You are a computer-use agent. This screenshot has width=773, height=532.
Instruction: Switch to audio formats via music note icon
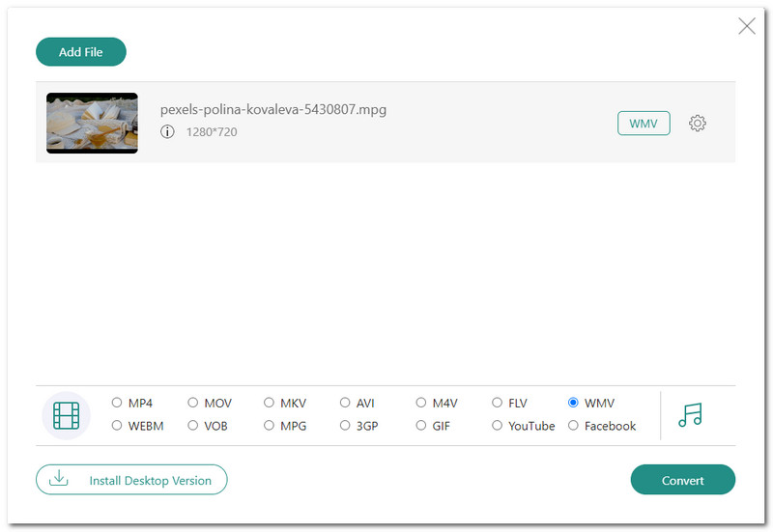coord(690,415)
